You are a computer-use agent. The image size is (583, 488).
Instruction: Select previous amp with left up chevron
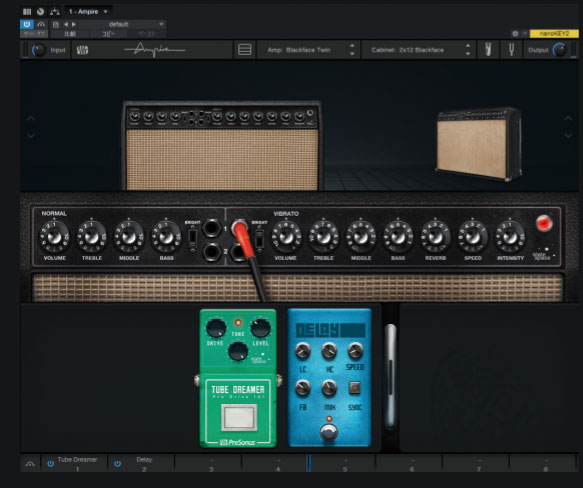(x=31, y=118)
